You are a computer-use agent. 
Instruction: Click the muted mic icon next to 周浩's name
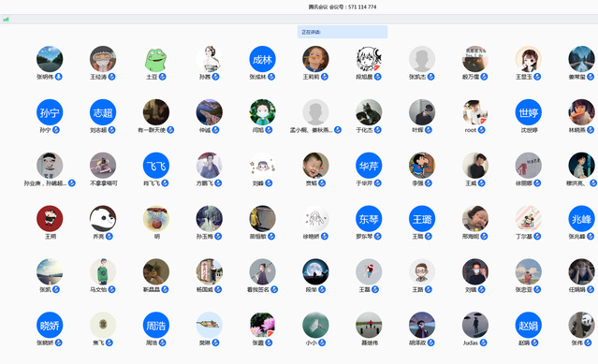point(163,342)
